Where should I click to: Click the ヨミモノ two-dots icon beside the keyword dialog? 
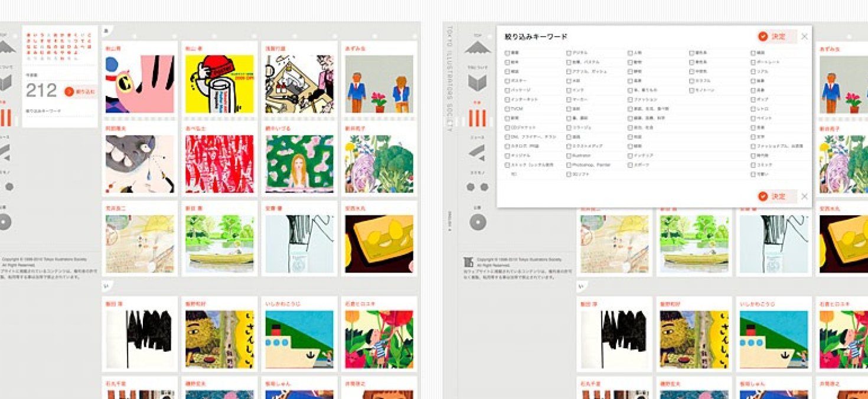coord(477,187)
